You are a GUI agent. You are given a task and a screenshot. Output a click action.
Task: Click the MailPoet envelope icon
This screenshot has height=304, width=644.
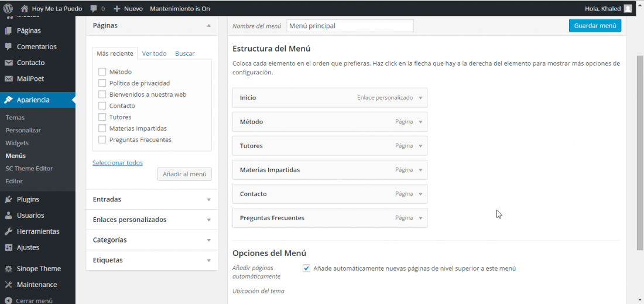[8, 79]
